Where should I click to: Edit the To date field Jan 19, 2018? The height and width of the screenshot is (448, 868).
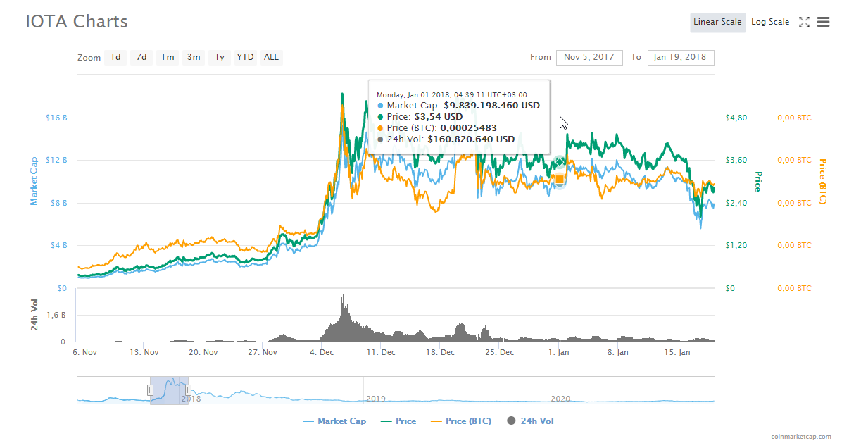[681, 57]
